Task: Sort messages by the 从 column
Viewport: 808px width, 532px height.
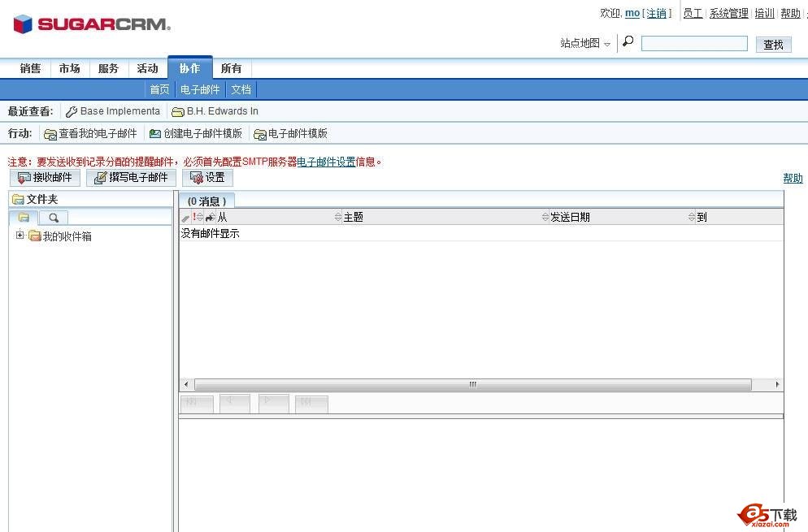Action: pyautogui.click(x=222, y=218)
